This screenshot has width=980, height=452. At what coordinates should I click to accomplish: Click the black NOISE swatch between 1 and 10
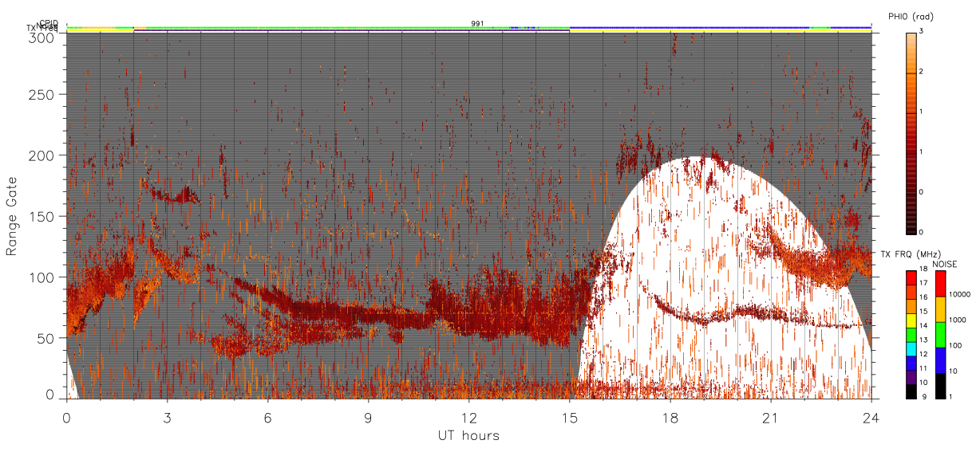(x=939, y=386)
